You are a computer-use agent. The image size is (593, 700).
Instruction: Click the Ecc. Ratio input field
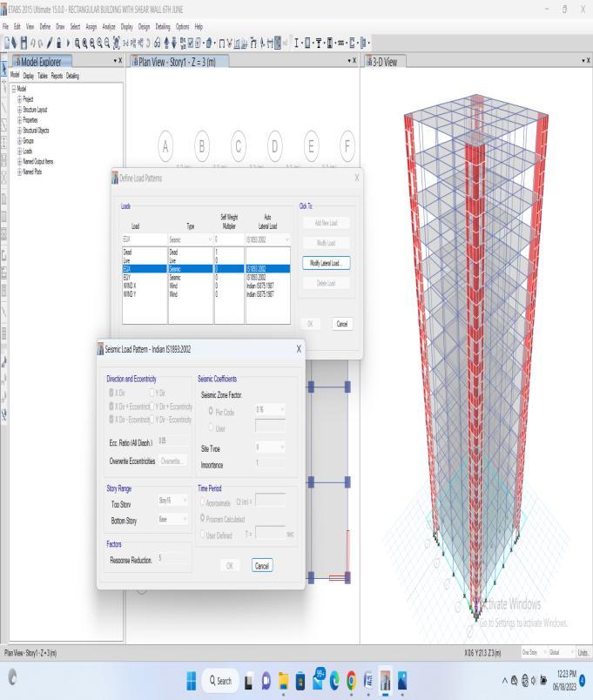click(172, 441)
